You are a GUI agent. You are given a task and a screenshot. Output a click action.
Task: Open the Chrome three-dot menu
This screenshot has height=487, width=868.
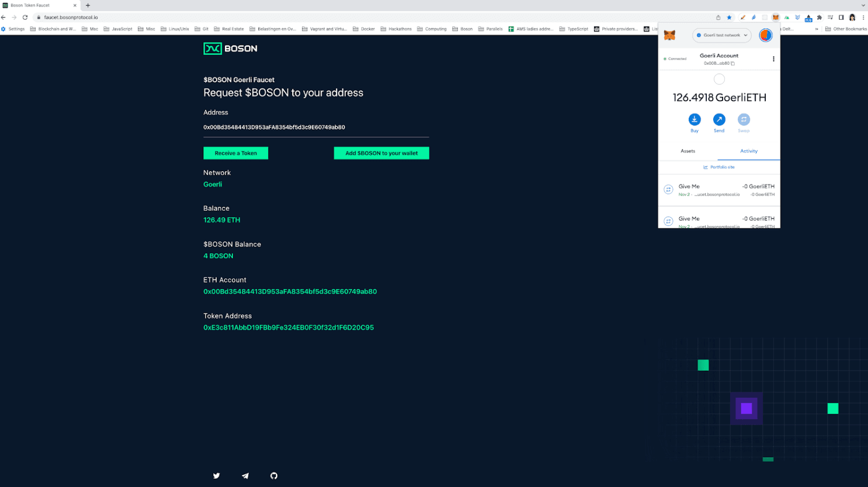[863, 18]
